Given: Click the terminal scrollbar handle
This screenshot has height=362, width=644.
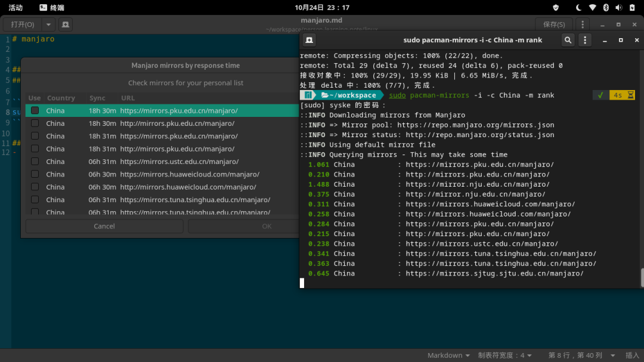Looking at the screenshot, I should pyautogui.click(x=642, y=278).
